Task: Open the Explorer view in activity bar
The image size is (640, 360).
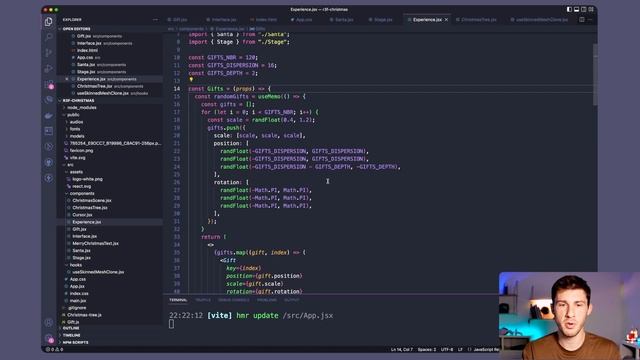Action: tap(49, 22)
